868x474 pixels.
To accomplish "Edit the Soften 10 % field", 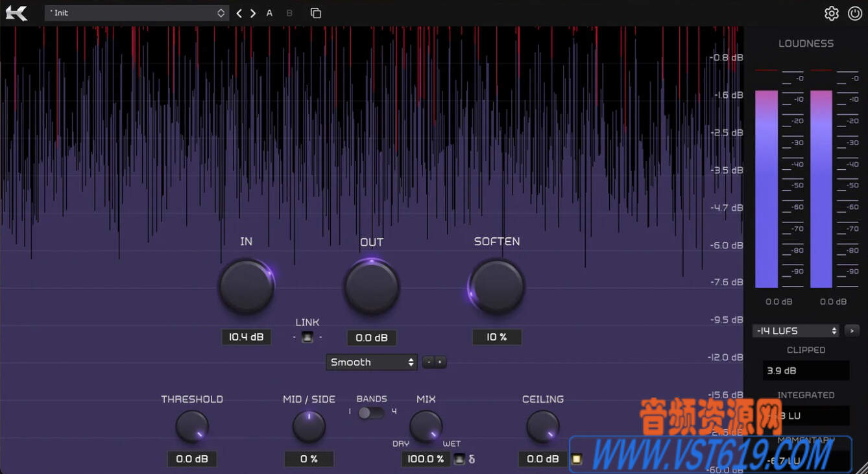I will 497,337.
